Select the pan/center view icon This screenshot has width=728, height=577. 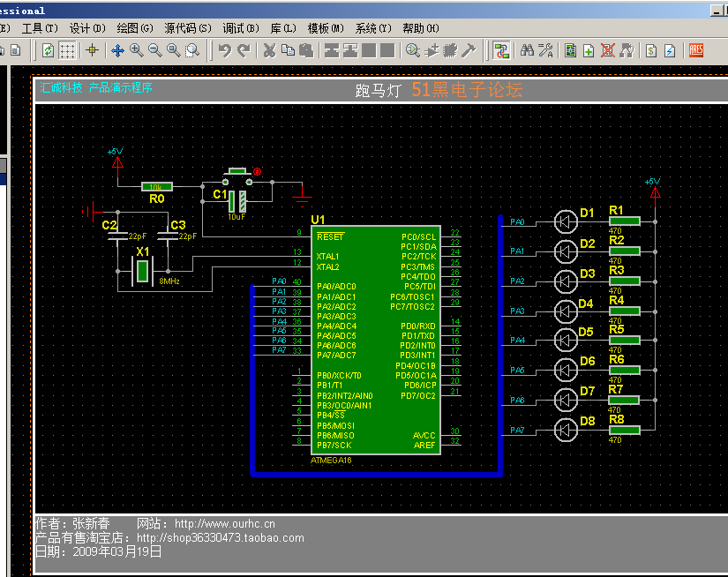(117, 50)
